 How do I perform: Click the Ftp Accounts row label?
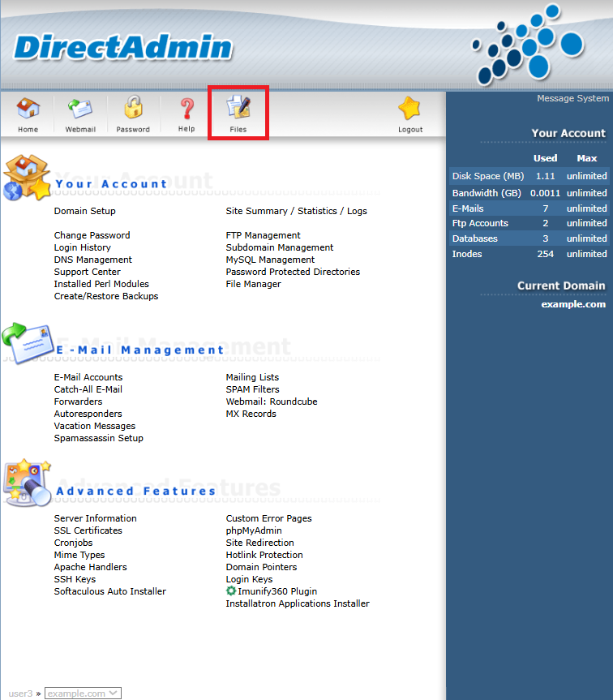click(480, 223)
